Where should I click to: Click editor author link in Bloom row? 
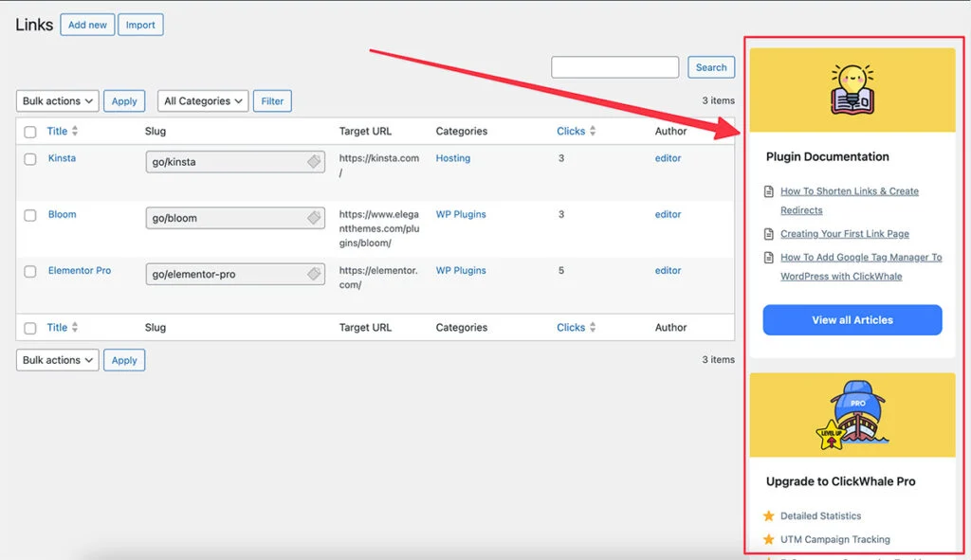click(x=668, y=214)
